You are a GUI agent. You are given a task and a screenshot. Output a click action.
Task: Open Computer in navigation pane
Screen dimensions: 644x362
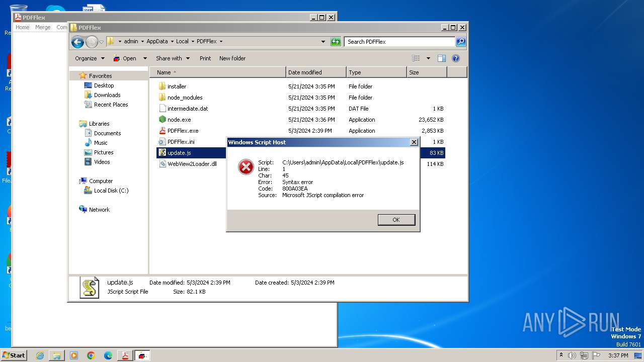pyautogui.click(x=101, y=181)
